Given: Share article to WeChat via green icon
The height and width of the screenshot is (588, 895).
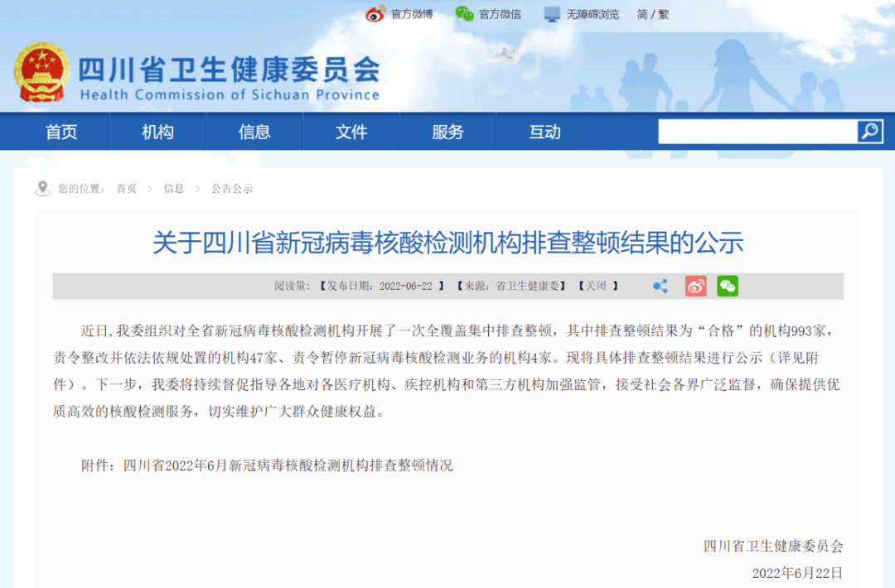Looking at the screenshot, I should coord(728,286).
